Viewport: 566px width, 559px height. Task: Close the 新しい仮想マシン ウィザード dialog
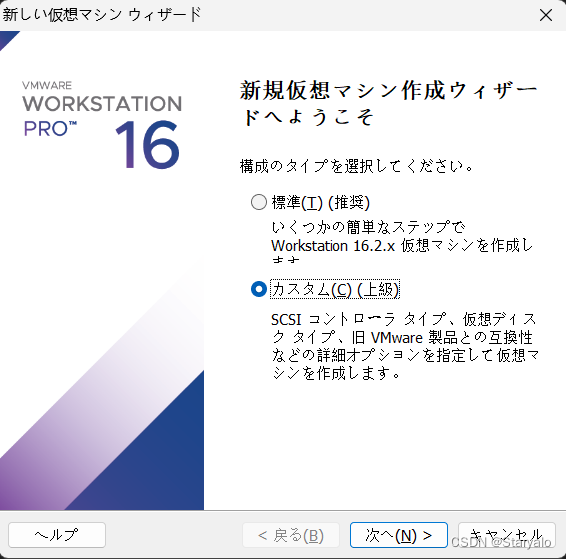[x=545, y=15]
